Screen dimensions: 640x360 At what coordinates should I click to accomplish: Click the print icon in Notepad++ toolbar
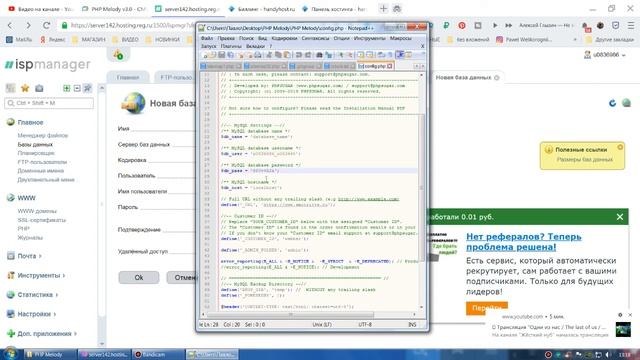click(x=258, y=55)
